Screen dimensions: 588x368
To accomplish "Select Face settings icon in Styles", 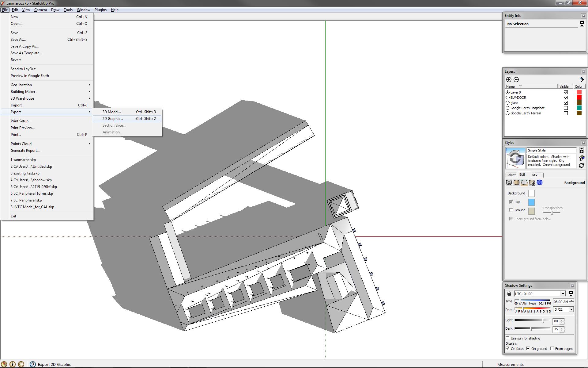I will coord(517,182).
